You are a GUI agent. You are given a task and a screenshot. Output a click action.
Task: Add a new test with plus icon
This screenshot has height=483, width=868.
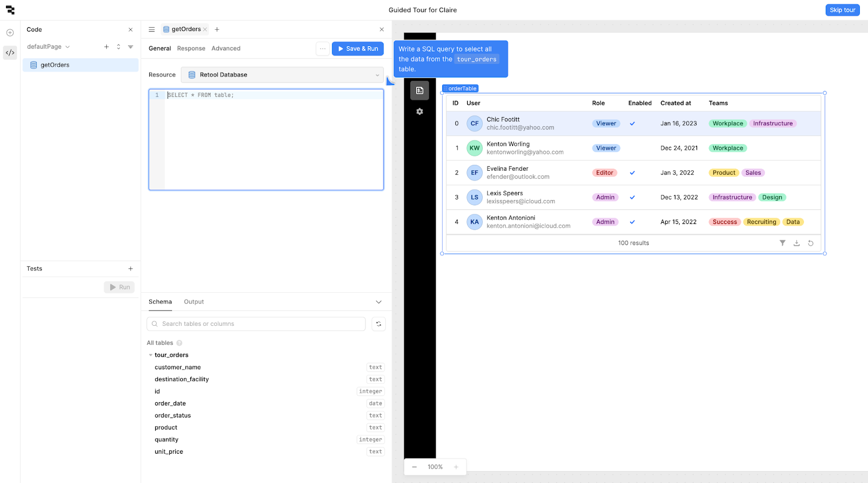[131, 269]
